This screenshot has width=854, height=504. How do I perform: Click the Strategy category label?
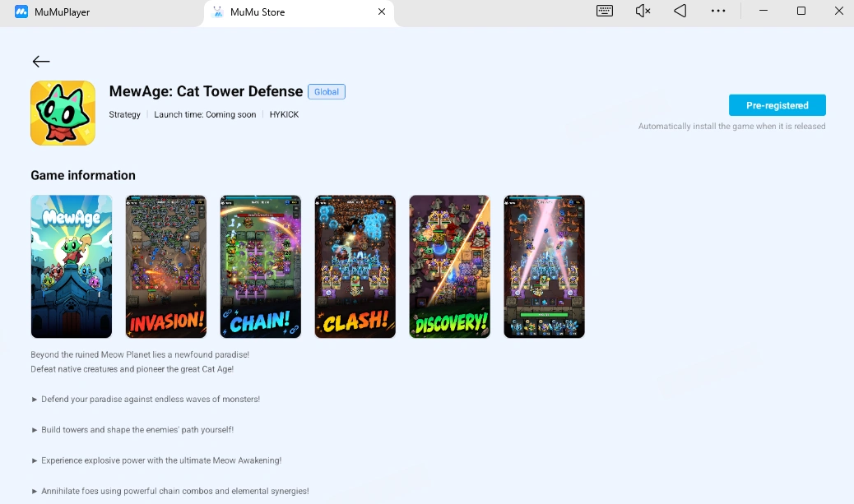(x=125, y=114)
